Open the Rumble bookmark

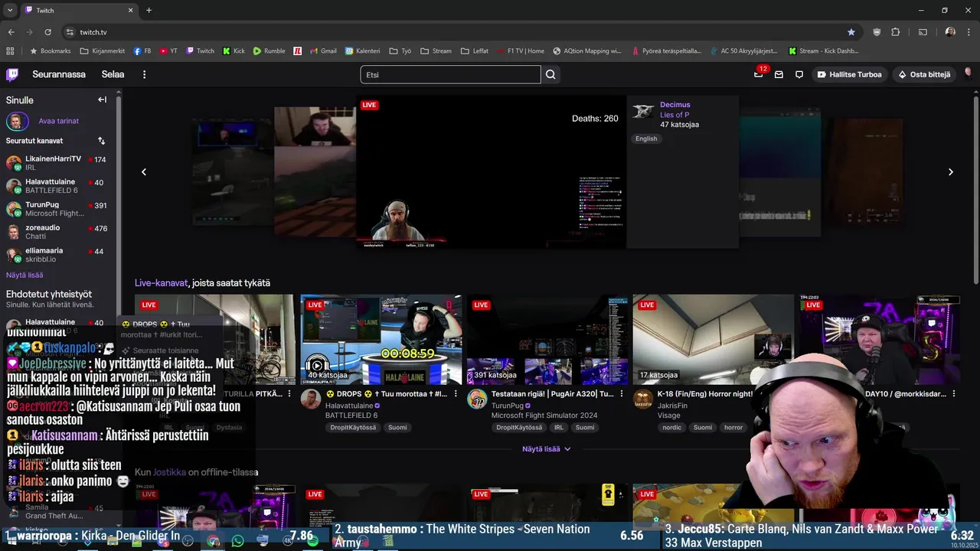click(269, 51)
